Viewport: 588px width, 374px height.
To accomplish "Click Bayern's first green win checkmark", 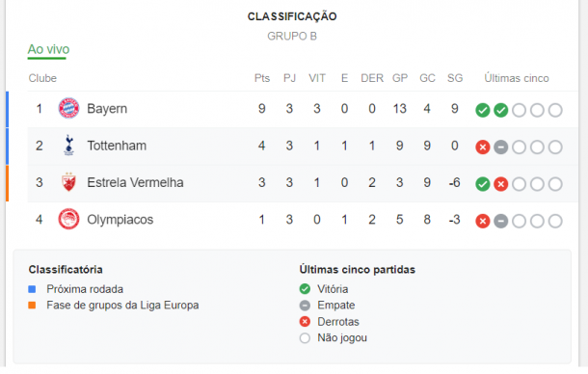I will [483, 110].
